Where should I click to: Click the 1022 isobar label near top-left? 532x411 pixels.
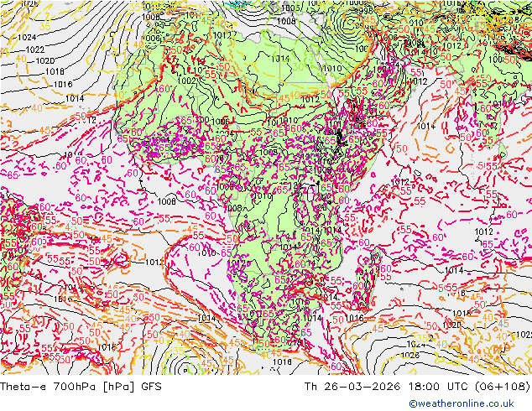pyautogui.click(x=35, y=49)
